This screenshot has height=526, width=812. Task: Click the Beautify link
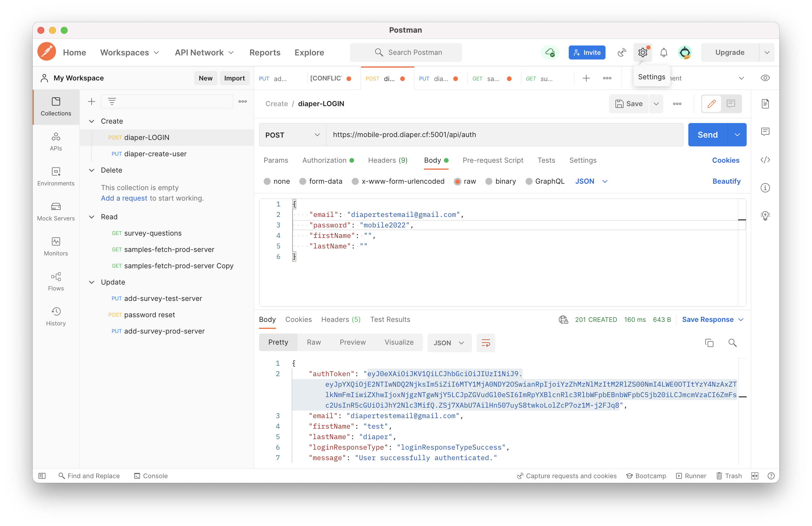coord(726,181)
